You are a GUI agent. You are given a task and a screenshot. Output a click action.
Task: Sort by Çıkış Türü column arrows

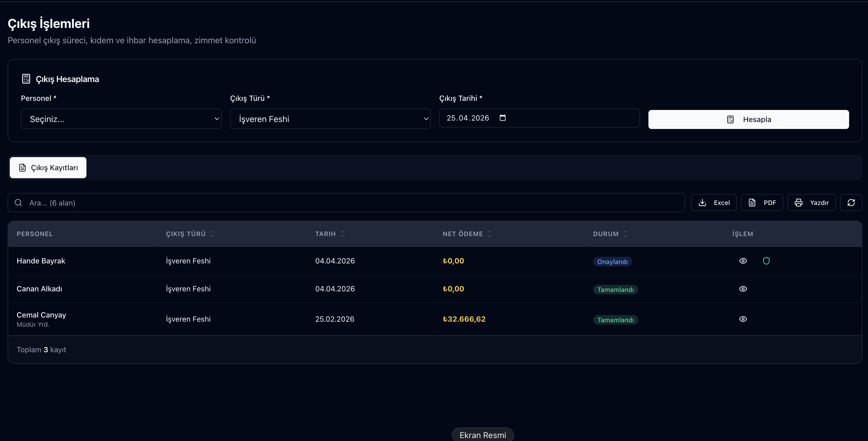tap(212, 234)
